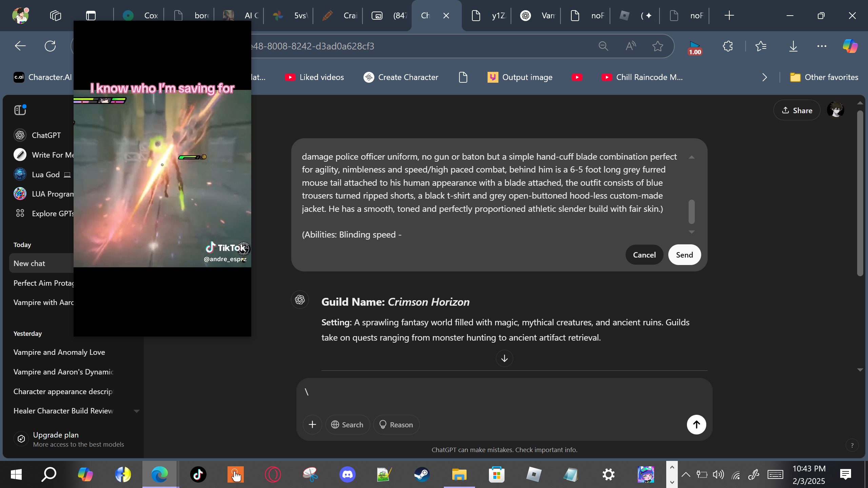Open the Create Character bookmark
The width and height of the screenshot is (868, 488).
(401, 77)
